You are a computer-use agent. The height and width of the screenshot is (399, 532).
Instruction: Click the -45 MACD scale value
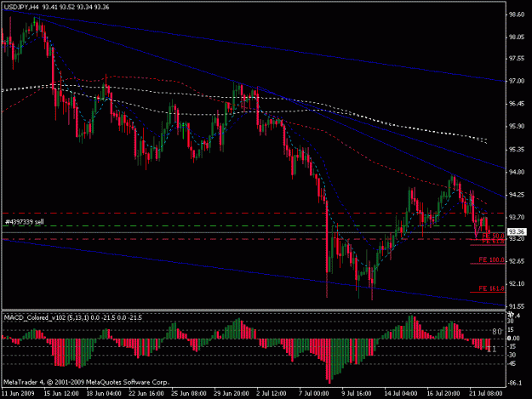point(512,364)
